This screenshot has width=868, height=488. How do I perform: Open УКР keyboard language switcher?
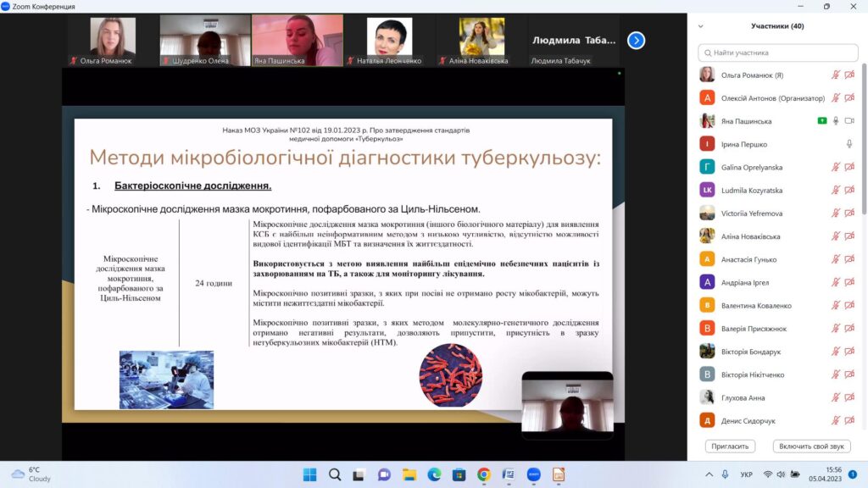746,474
